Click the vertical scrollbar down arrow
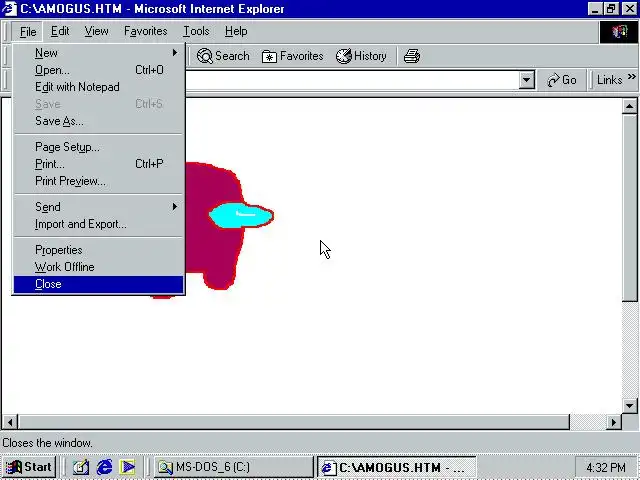Viewport: 640px width, 480px height. coord(629,406)
